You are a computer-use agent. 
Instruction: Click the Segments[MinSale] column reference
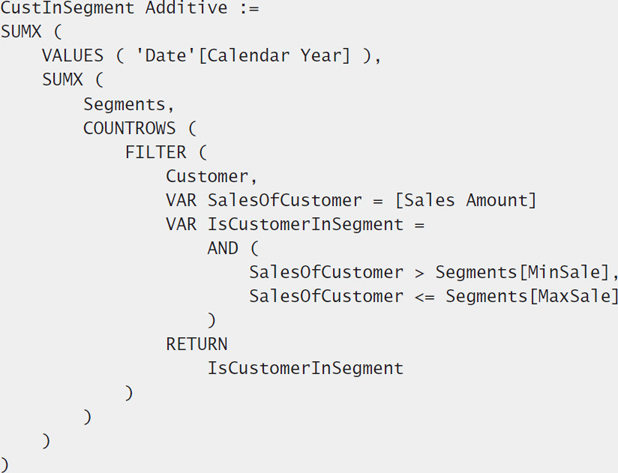pos(524,272)
